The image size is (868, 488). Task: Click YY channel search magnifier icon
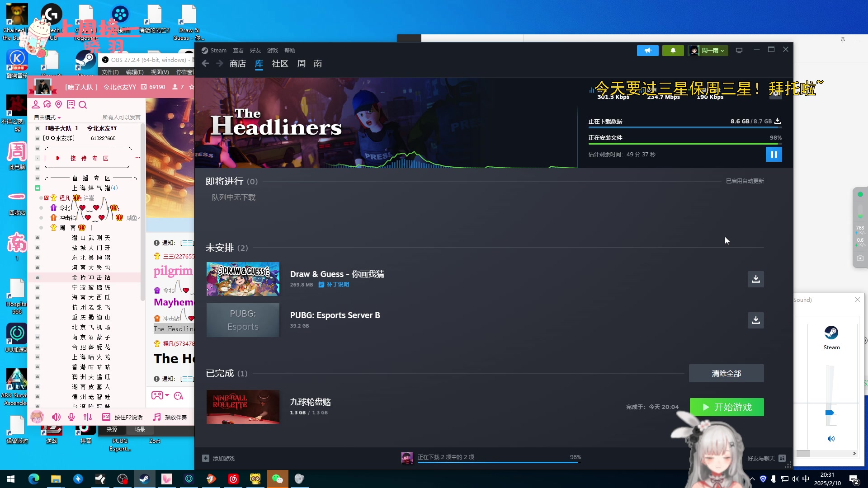[83, 105]
